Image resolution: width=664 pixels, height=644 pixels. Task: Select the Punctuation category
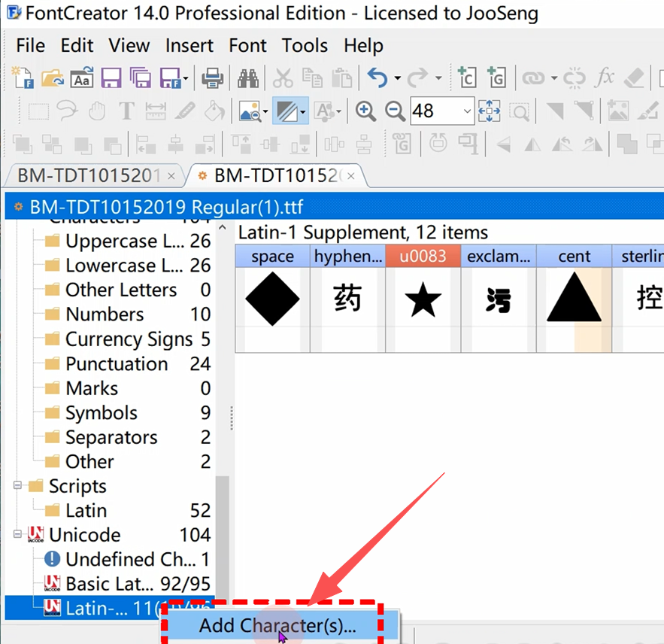pos(128,364)
